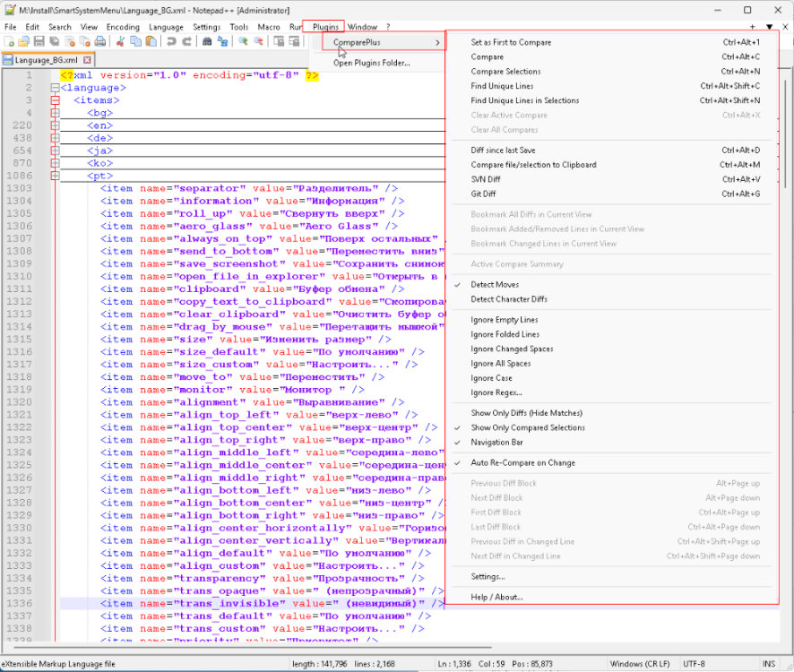Choose Find Unique Lines
The width and height of the screenshot is (794, 672).
point(611,86)
